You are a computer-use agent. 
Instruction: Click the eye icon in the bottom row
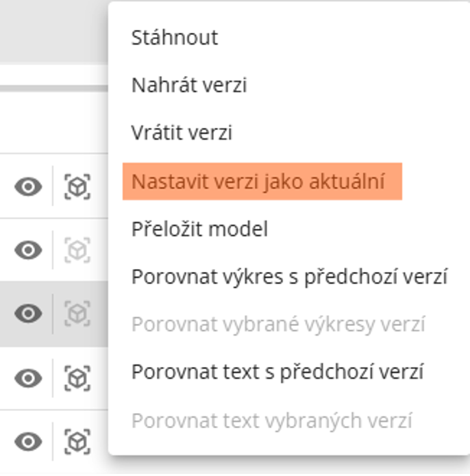tap(28, 442)
